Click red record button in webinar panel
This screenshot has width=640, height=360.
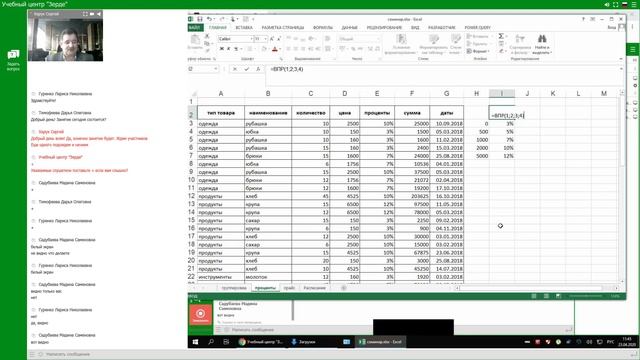pos(200,314)
